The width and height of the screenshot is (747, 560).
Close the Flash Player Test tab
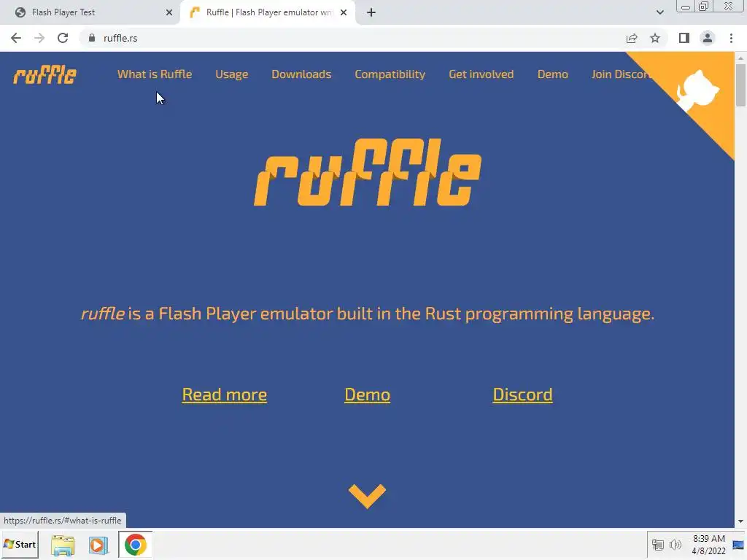click(x=169, y=12)
